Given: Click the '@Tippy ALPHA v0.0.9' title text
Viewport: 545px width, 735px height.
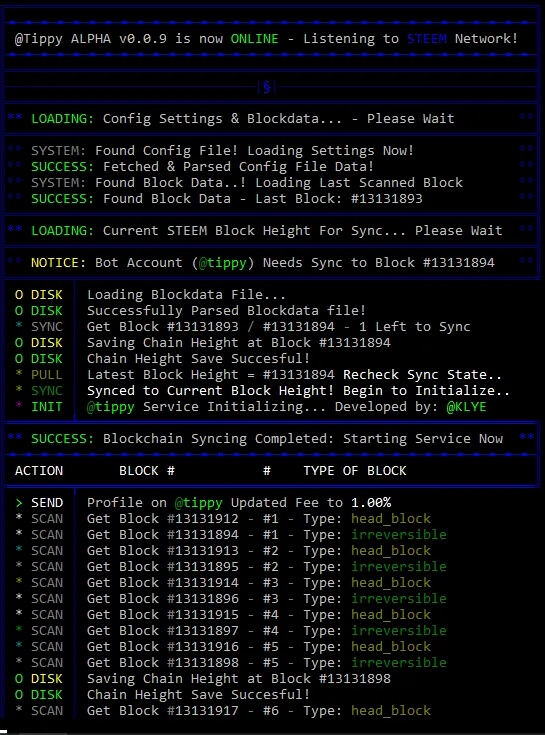Looking at the screenshot, I should pyautogui.click(x=90, y=38).
